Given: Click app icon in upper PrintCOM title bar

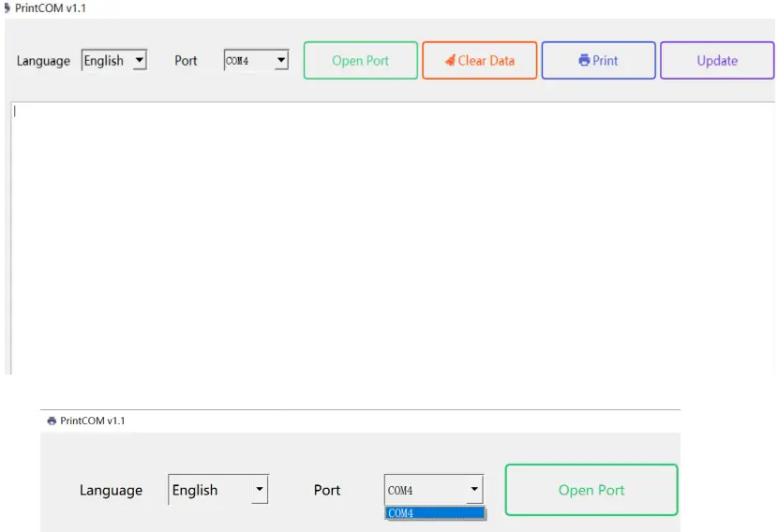Looking at the screenshot, I should pyautogui.click(x=7, y=7).
